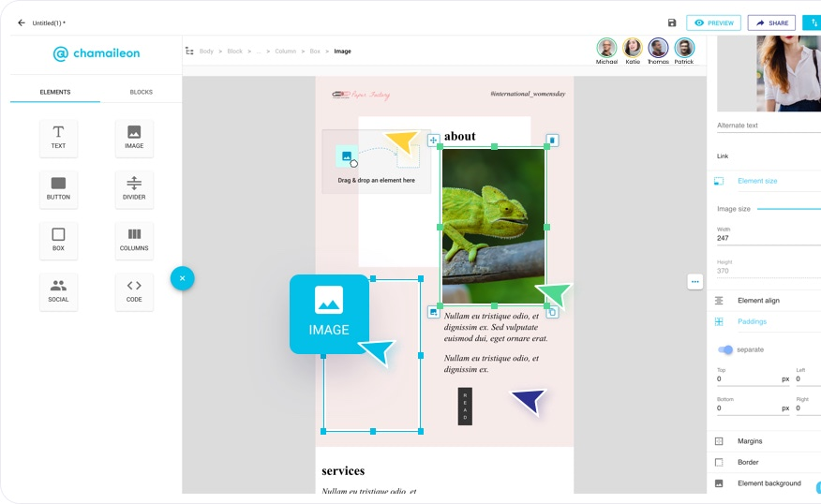Select the Text element tile
Screen dimensions: 821x504
pos(58,138)
